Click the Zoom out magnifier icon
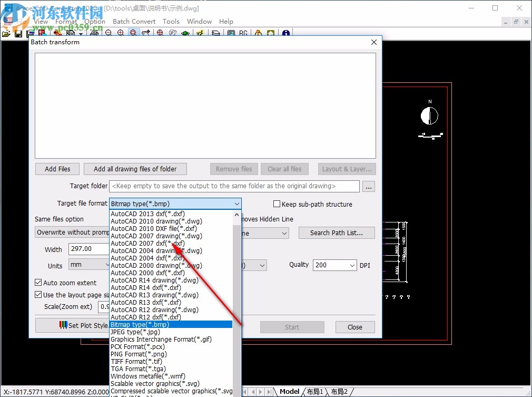 coord(109,33)
